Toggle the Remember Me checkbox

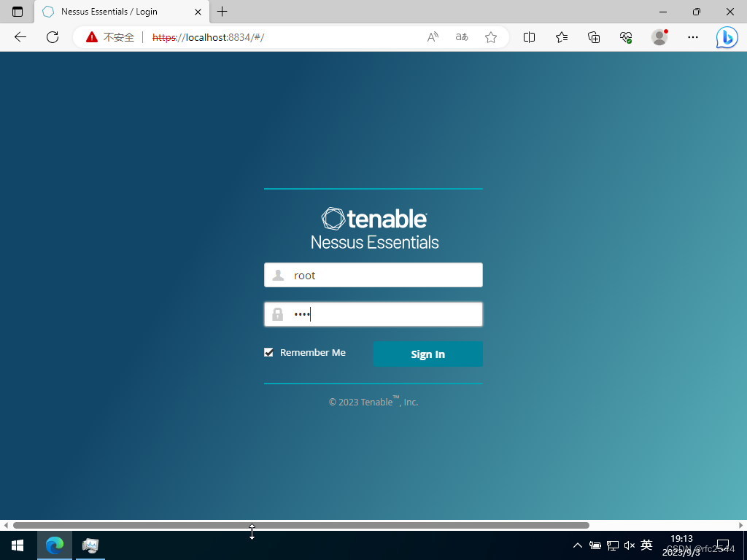point(268,352)
